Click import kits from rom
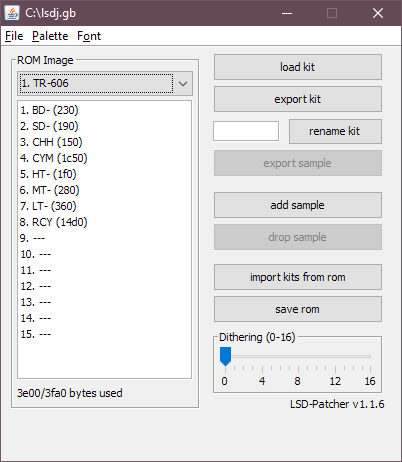The image size is (402, 462). (298, 277)
